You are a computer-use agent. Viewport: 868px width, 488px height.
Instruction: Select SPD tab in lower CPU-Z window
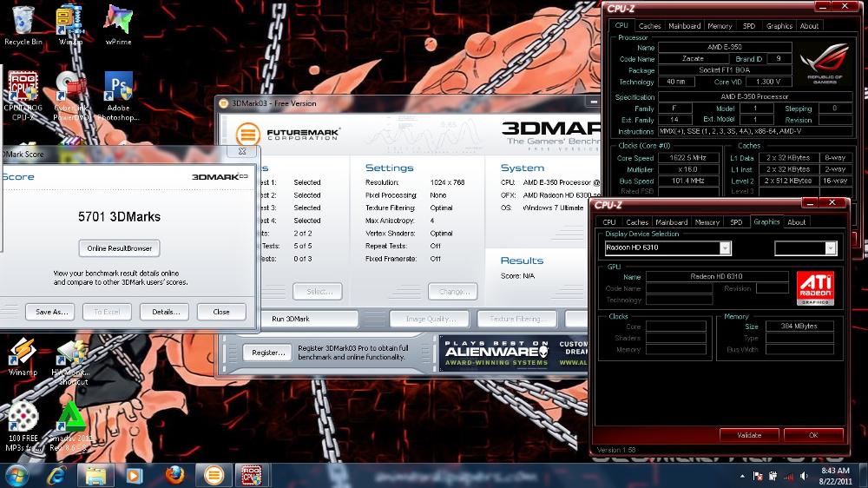(736, 222)
